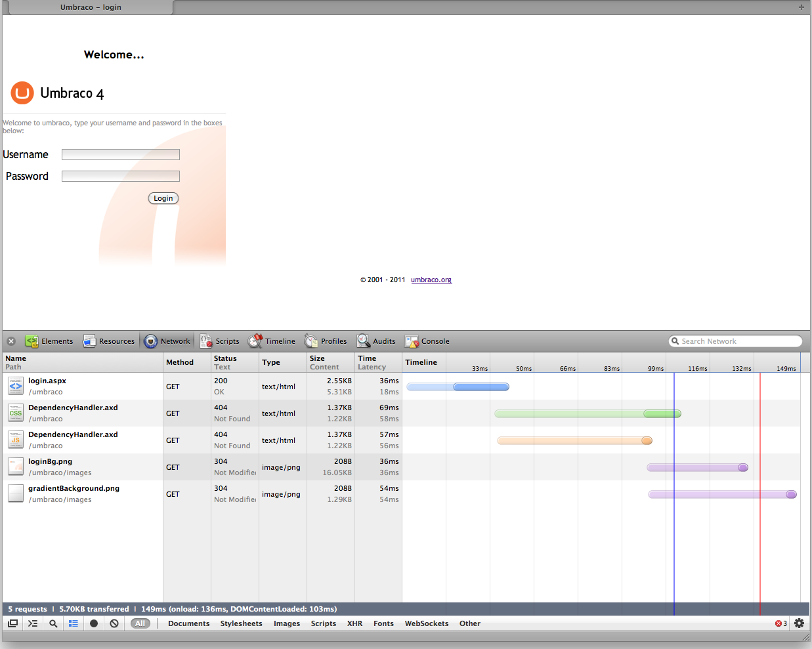Screen dimensions: 812x649
Task: Open the error count indicator
Action: coord(781,623)
